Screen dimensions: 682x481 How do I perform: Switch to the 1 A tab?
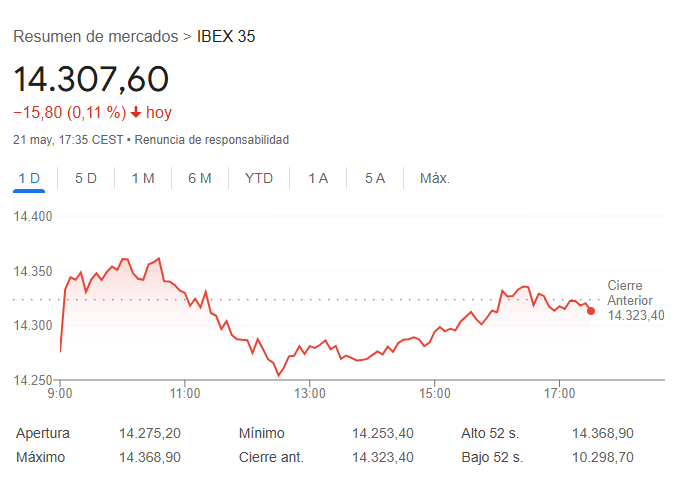[x=318, y=178]
